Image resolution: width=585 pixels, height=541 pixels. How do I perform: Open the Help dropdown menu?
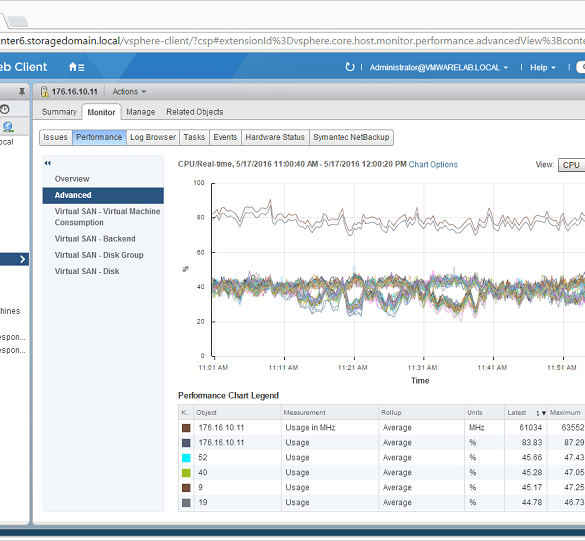(x=542, y=68)
